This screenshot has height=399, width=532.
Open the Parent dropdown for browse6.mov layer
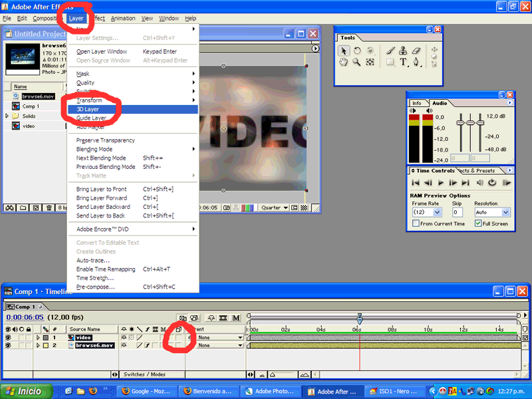point(220,345)
